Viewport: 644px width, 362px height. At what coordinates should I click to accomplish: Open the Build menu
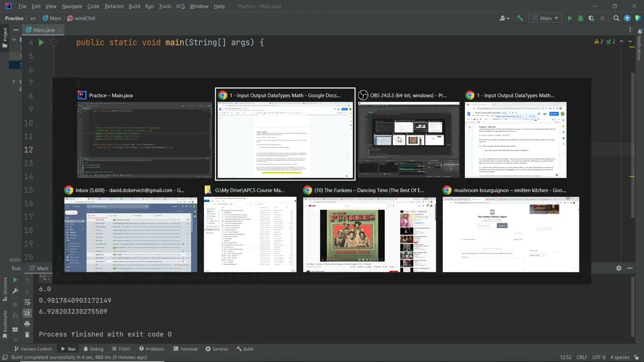[x=134, y=6]
